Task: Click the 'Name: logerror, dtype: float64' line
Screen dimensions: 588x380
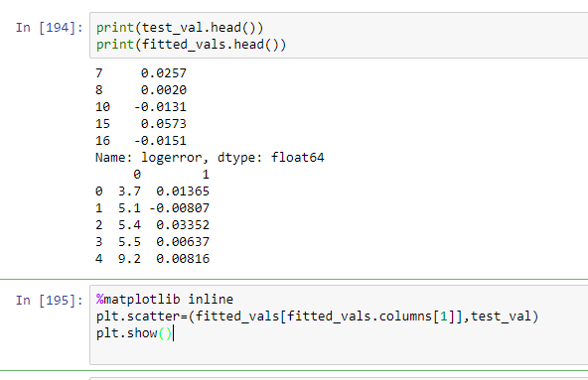Action: pyautogui.click(x=210, y=158)
